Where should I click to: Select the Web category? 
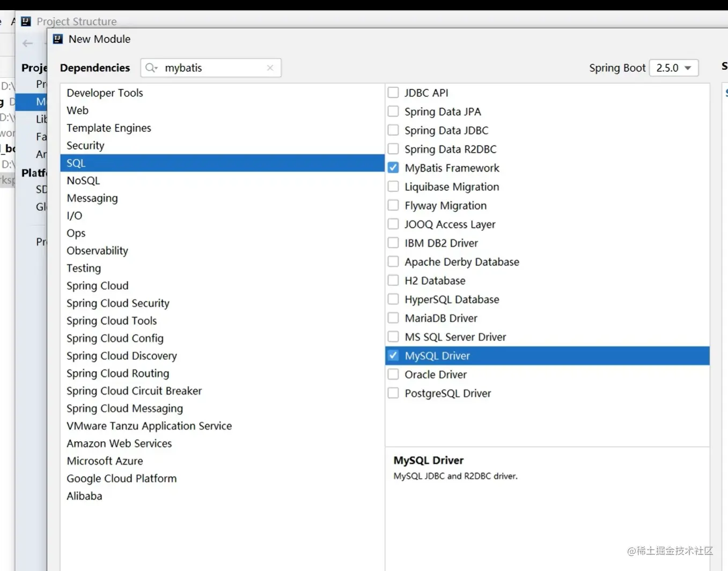point(223,110)
